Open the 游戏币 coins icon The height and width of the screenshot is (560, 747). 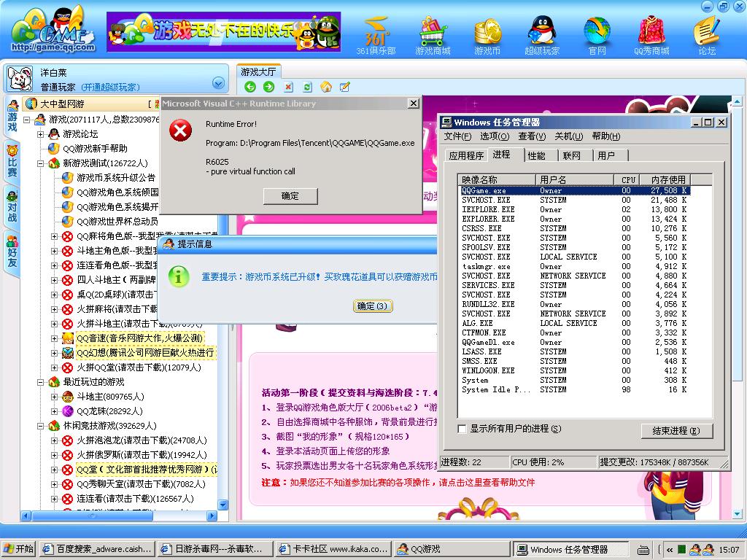tap(487, 36)
